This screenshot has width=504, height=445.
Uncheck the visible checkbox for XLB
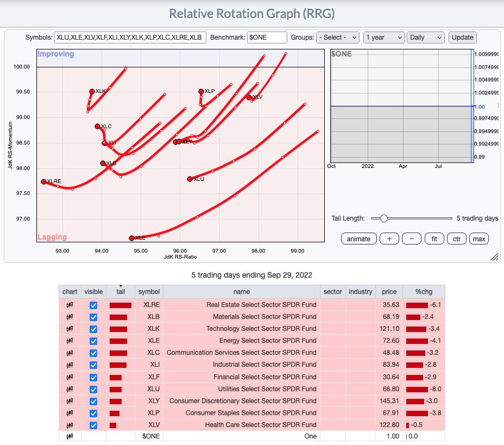[x=93, y=317]
